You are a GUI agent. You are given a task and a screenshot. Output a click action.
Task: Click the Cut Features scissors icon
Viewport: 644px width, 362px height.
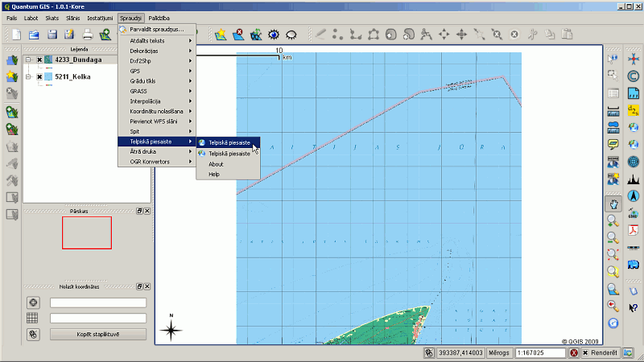pyautogui.click(x=532, y=35)
